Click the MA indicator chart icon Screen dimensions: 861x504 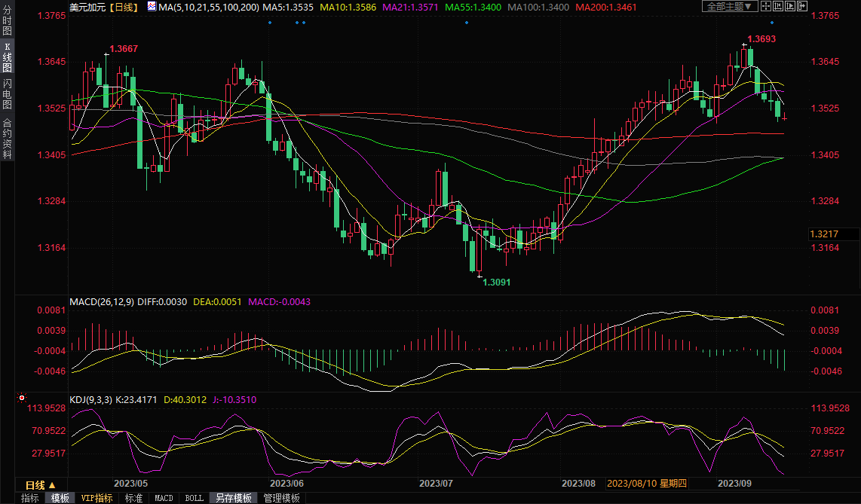click(152, 7)
